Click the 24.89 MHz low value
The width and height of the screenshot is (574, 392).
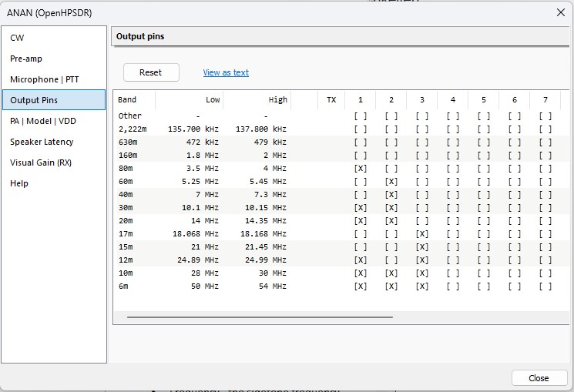[x=198, y=260]
